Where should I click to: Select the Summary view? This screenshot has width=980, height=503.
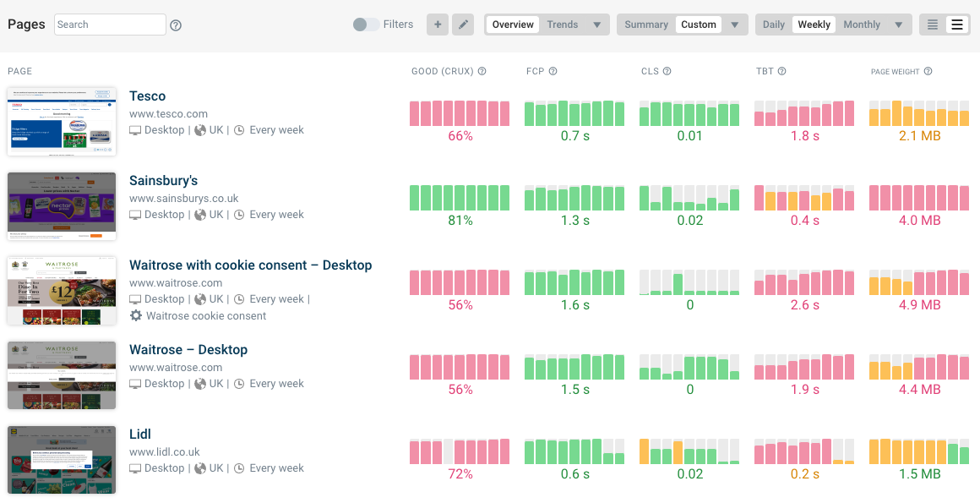tap(646, 25)
